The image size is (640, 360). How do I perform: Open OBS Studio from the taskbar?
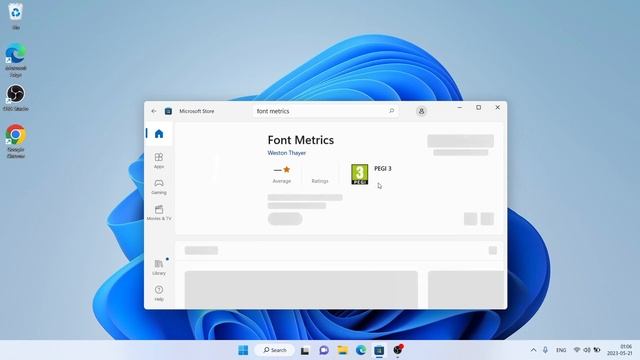398,350
